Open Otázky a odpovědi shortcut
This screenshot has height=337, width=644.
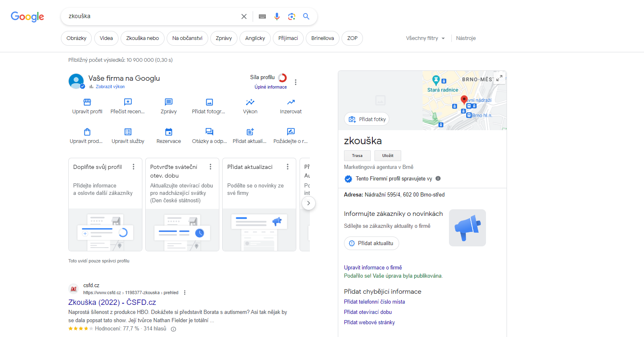209,136
